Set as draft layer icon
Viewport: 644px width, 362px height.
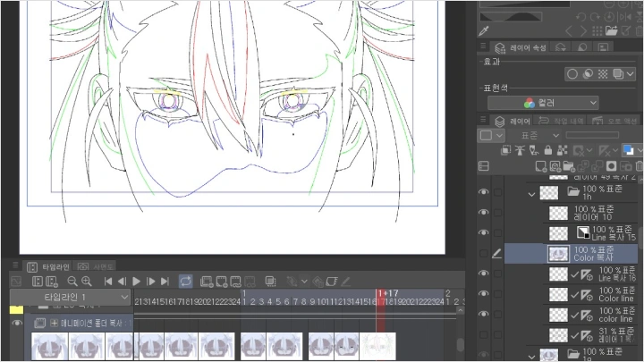click(534, 151)
